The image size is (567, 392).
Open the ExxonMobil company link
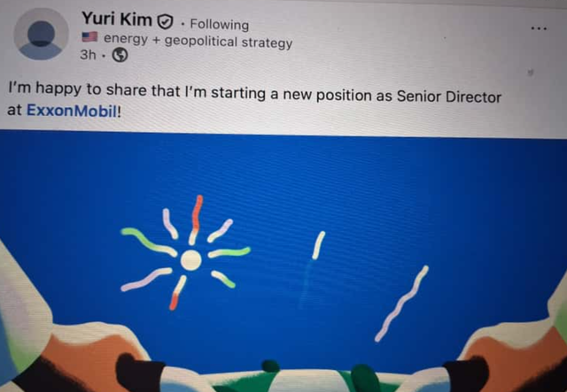(72, 111)
